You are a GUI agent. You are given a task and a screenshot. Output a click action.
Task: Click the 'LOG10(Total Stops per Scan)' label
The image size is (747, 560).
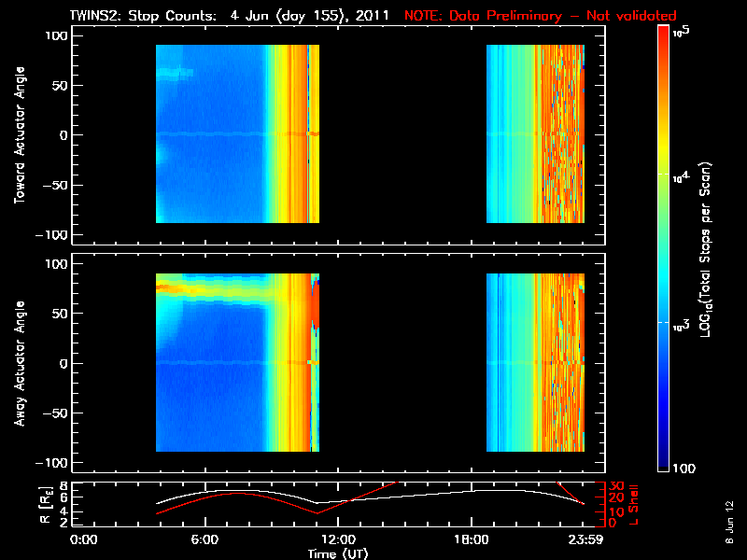706,250
